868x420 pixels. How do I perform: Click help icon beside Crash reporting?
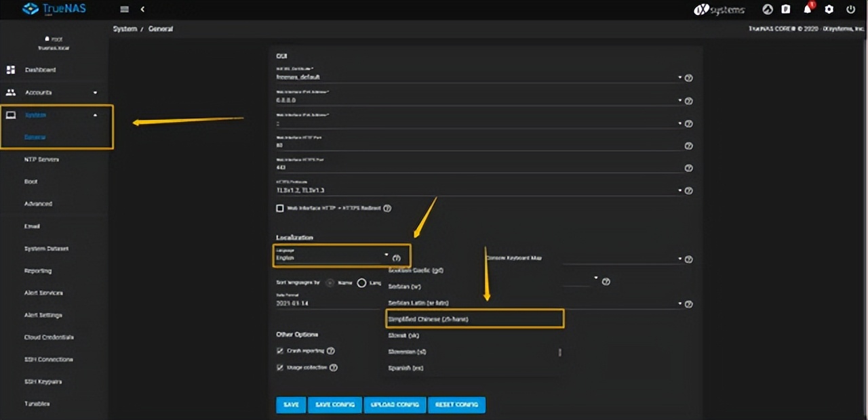tap(331, 351)
